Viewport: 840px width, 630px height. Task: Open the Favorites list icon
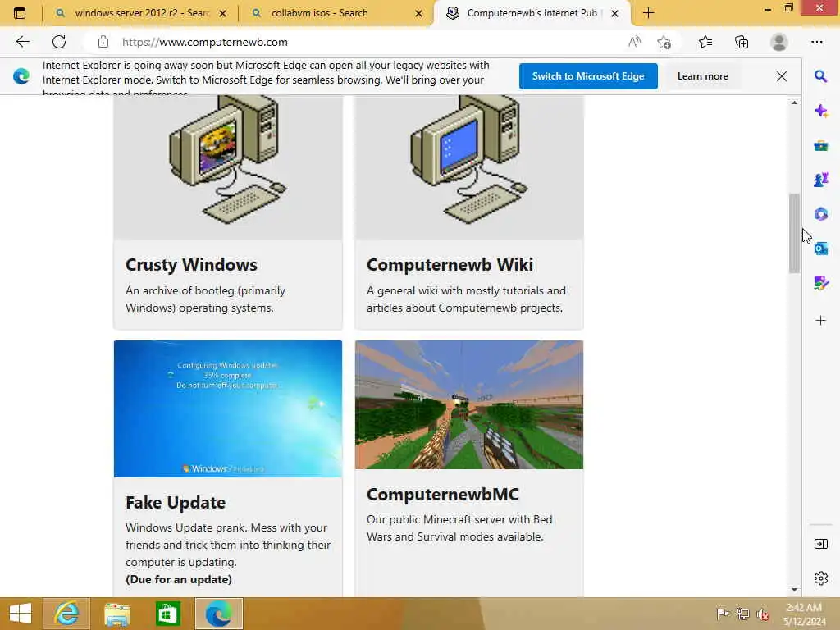[705, 42]
